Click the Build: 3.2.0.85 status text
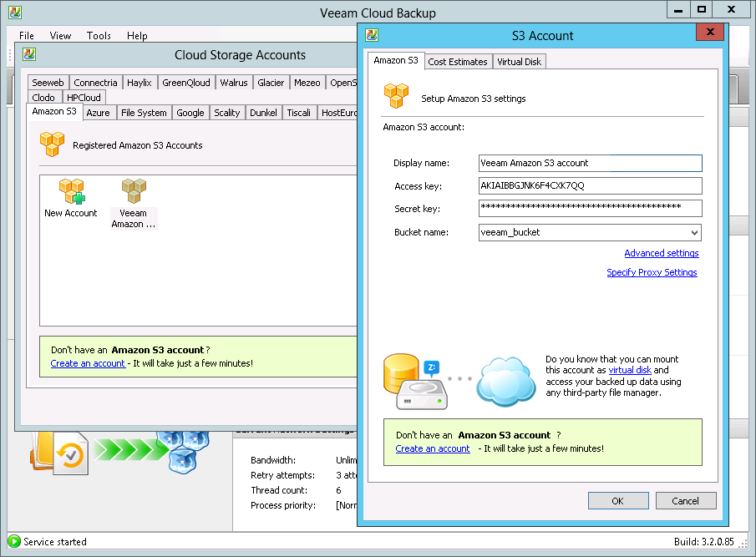756x557 pixels. click(704, 542)
